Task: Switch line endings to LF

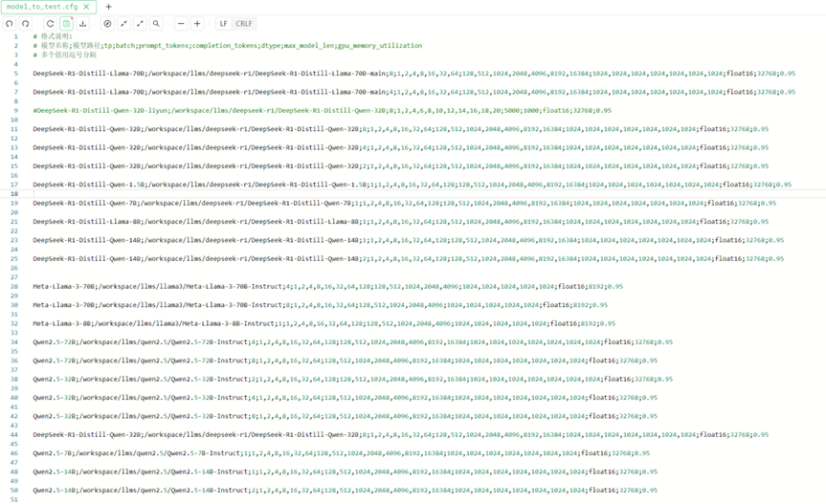Action: [223, 23]
